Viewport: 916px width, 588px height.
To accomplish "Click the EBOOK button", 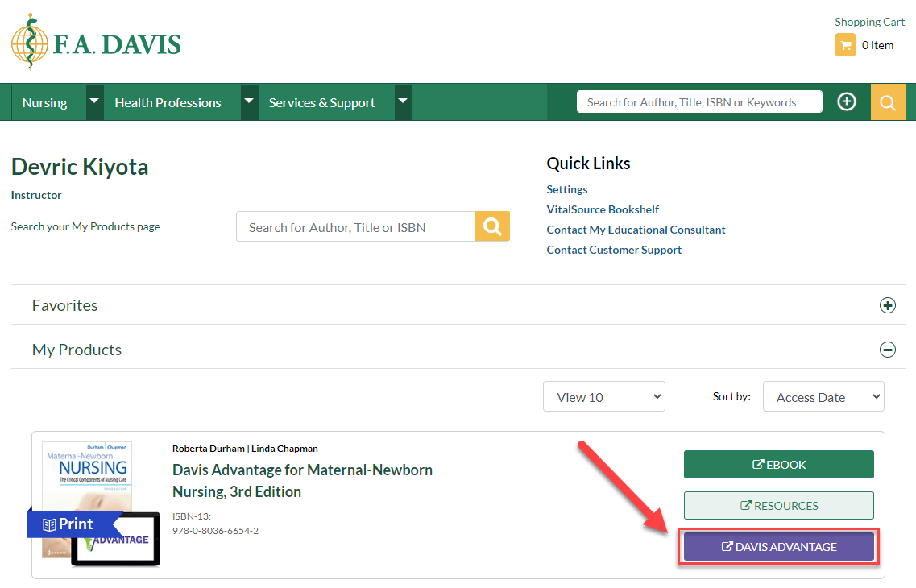I will [779, 465].
